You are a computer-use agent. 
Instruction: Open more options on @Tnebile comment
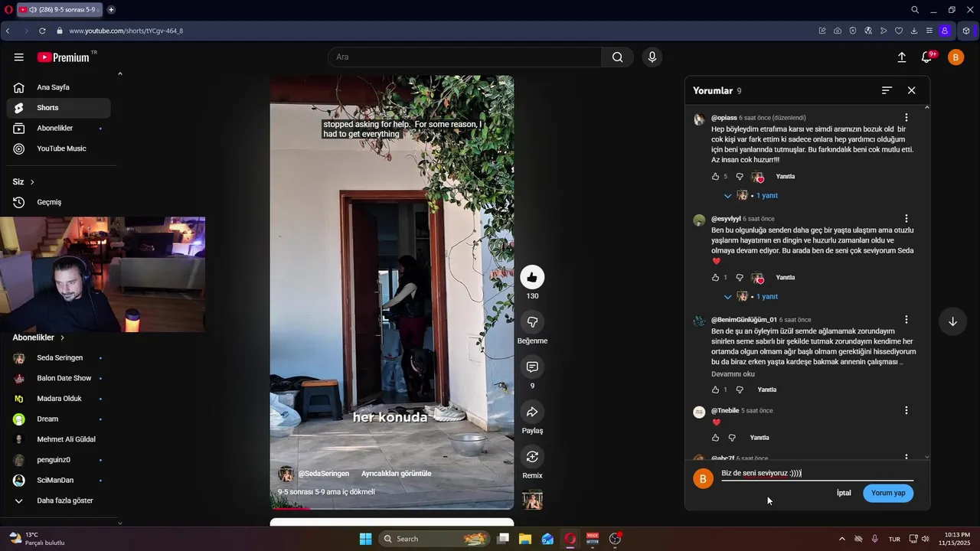click(906, 411)
